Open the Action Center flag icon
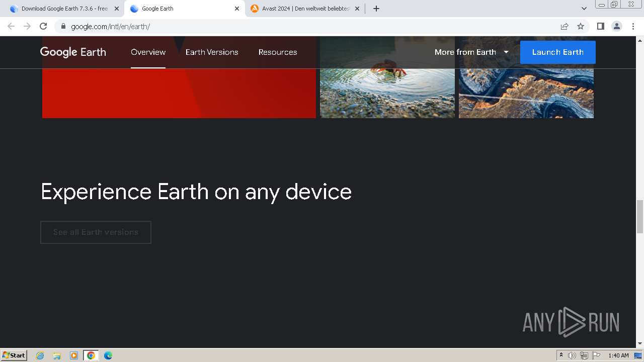The height and width of the screenshot is (362, 644). tap(596, 355)
